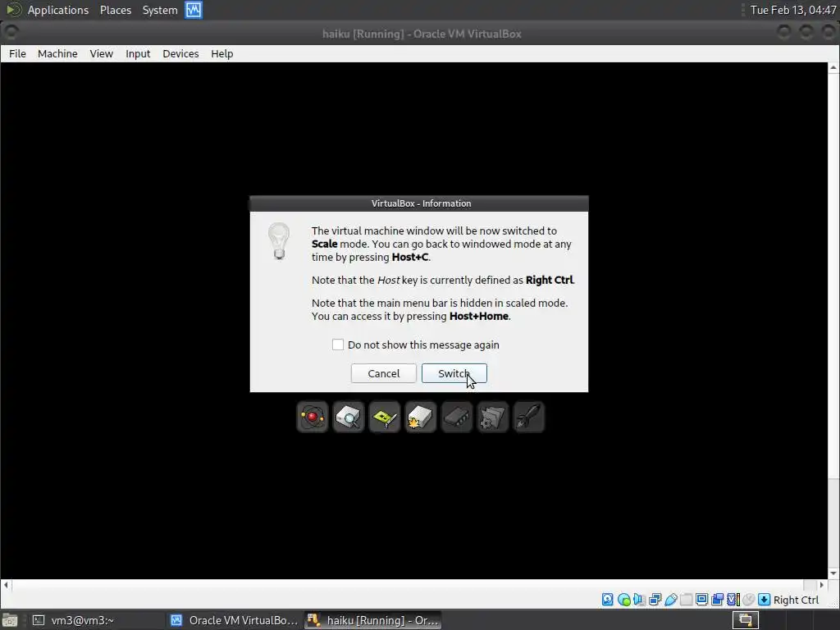The image size is (840, 630).
Task: Click the mouse integration status icon
Action: click(x=749, y=600)
